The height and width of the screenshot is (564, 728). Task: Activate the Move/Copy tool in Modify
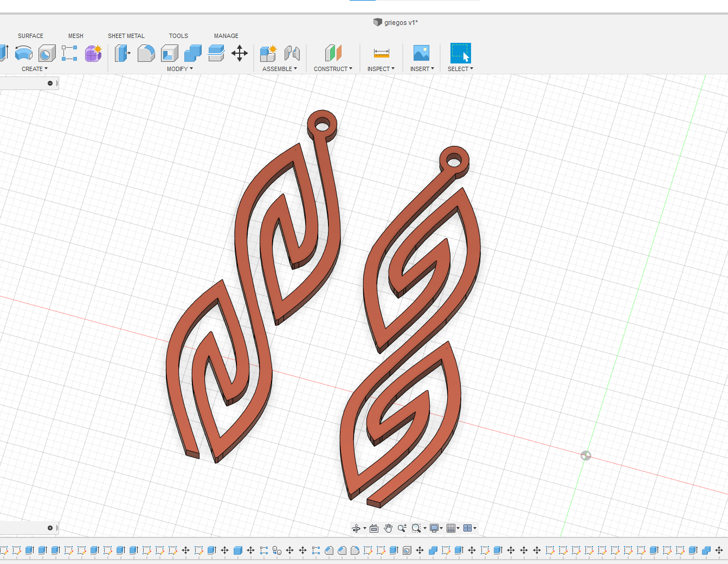pyautogui.click(x=240, y=53)
